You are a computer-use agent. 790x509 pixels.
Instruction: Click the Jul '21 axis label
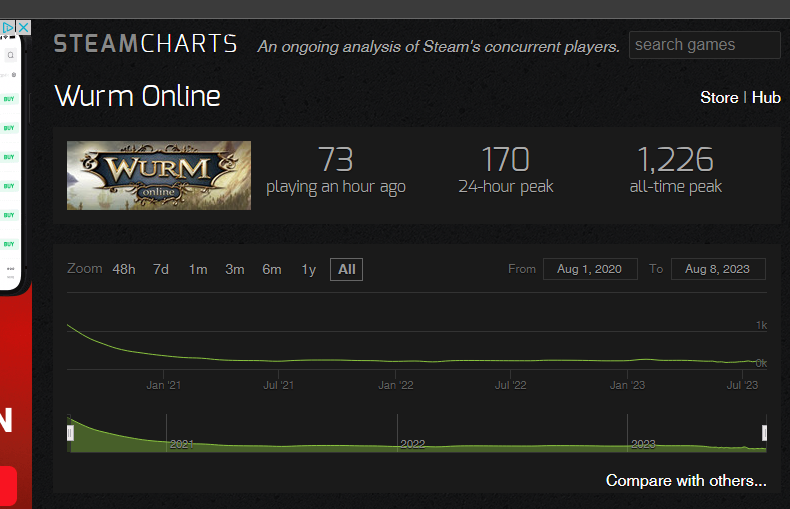coord(279,386)
